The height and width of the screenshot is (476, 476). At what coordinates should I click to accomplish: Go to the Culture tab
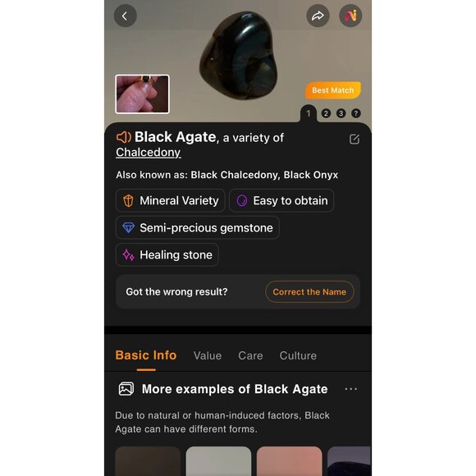click(298, 355)
